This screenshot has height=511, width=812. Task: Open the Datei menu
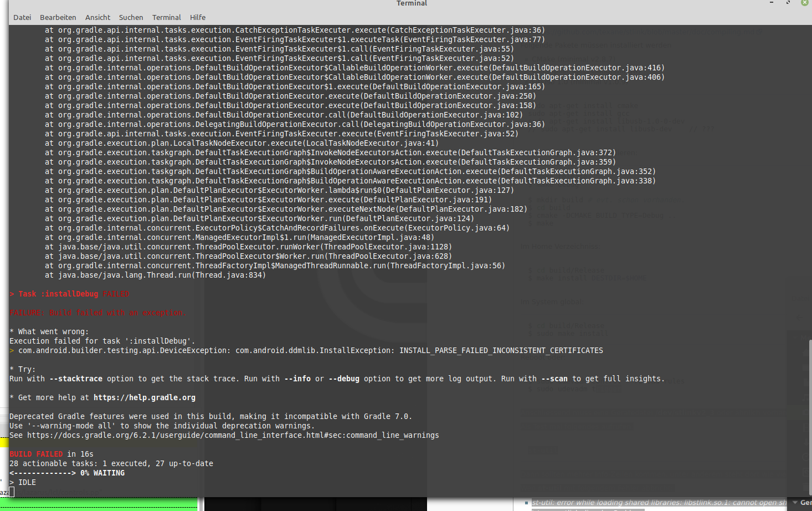coord(22,17)
